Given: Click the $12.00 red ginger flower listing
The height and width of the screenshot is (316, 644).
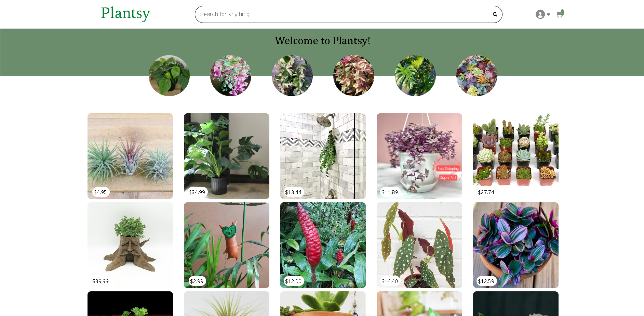Looking at the screenshot, I should [x=323, y=245].
